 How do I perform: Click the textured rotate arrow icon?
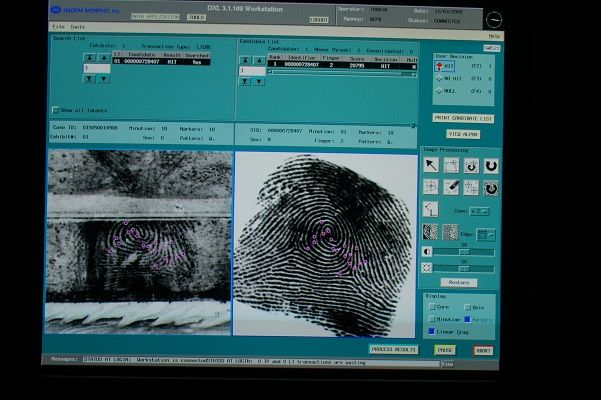(x=491, y=189)
